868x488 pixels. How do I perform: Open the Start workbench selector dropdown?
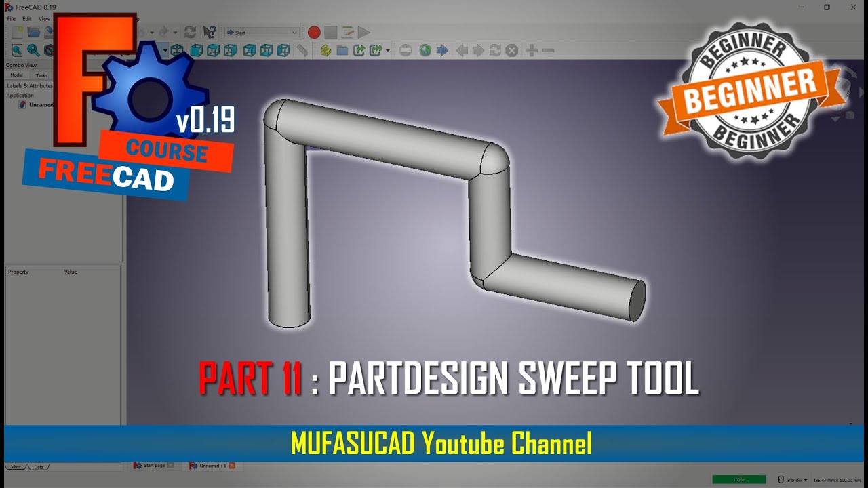(x=262, y=32)
